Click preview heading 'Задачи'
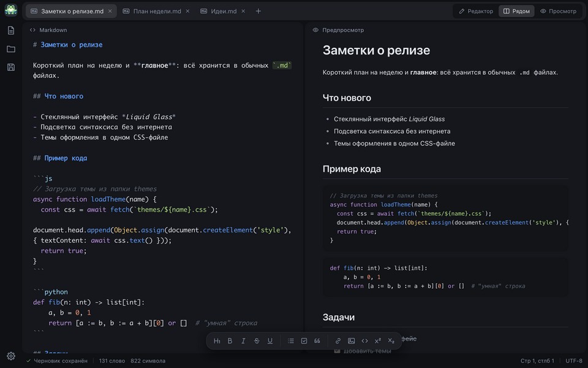This screenshot has width=588, height=368. [339, 317]
